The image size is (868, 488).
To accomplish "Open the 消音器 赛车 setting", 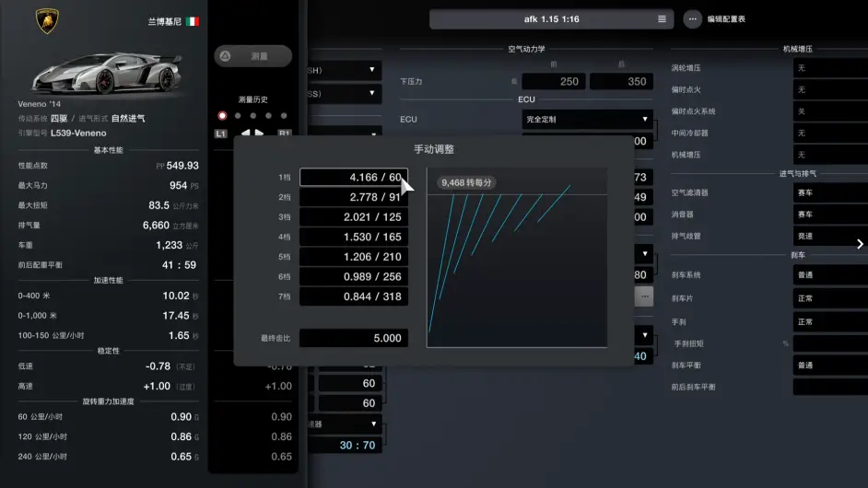I will pos(830,215).
